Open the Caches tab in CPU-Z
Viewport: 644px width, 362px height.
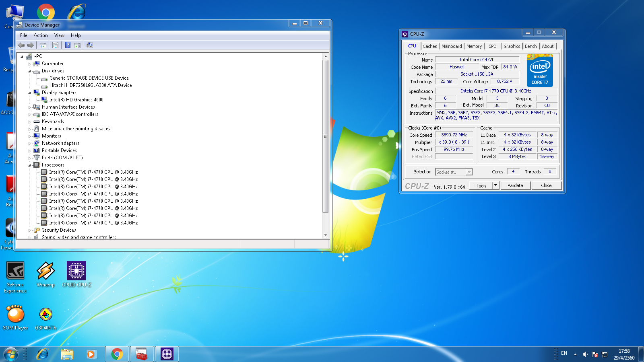point(430,46)
